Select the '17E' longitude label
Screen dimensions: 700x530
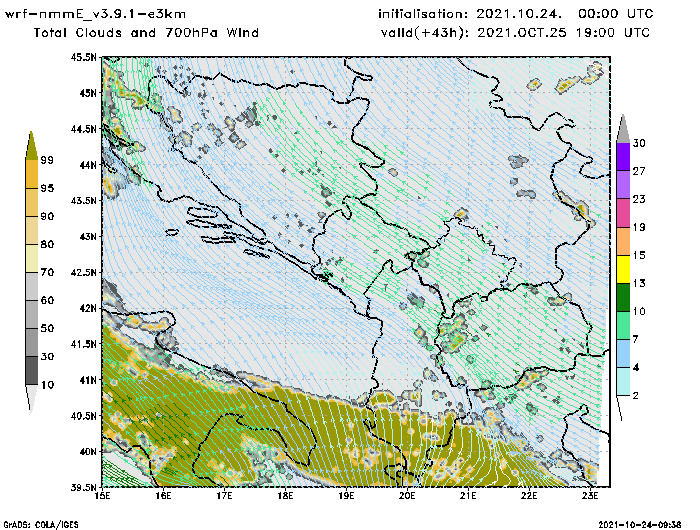[x=225, y=496]
